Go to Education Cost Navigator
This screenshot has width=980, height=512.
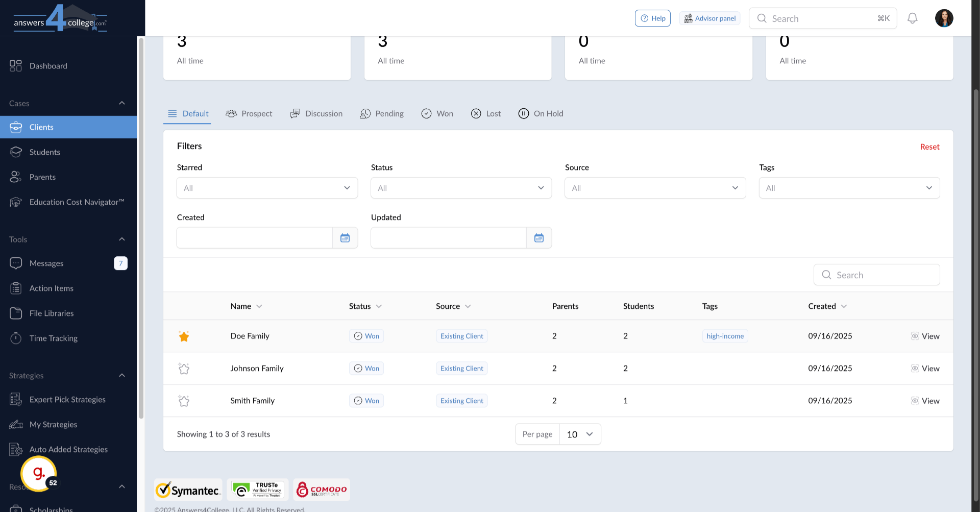click(x=77, y=202)
